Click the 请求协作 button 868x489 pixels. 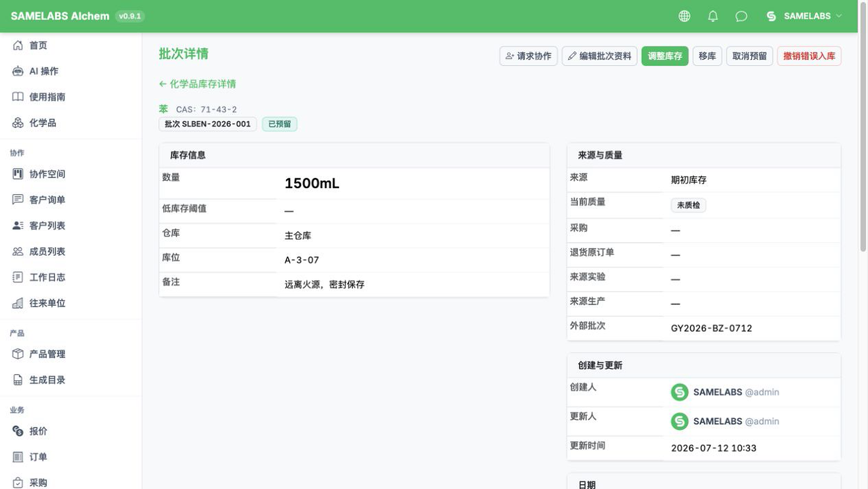(528, 56)
